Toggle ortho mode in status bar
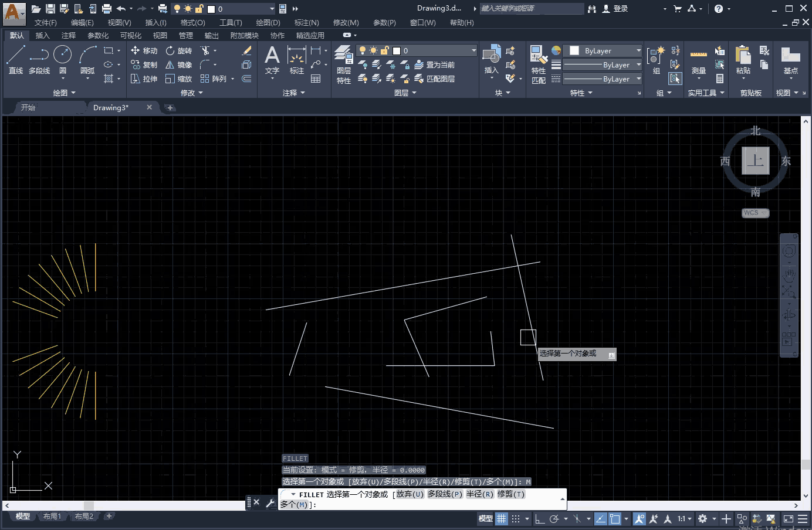 [x=540, y=519]
